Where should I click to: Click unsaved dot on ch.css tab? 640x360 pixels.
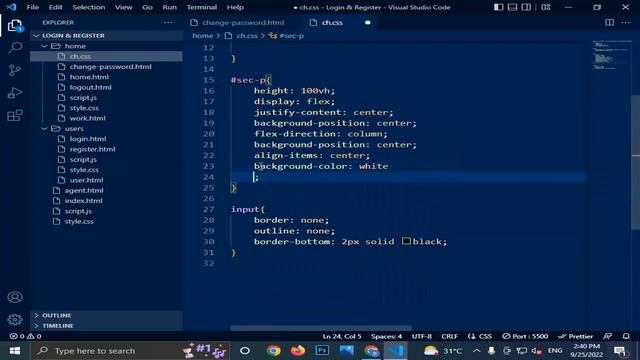[x=367, y=22]
